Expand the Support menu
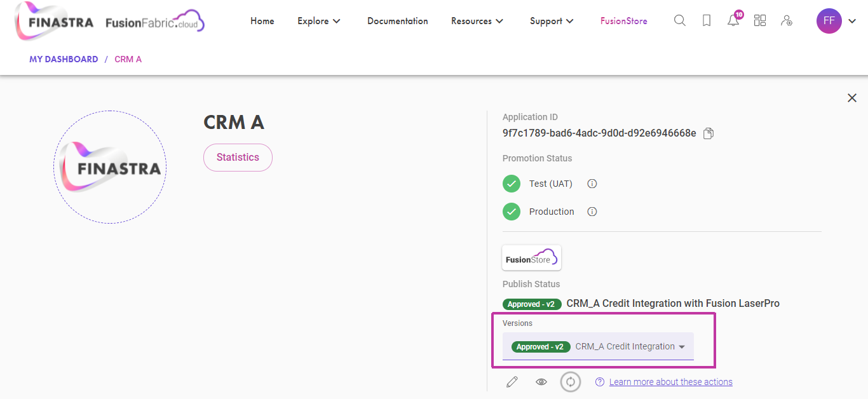Viewport: 868px width, 399px height. click(552, 21)
